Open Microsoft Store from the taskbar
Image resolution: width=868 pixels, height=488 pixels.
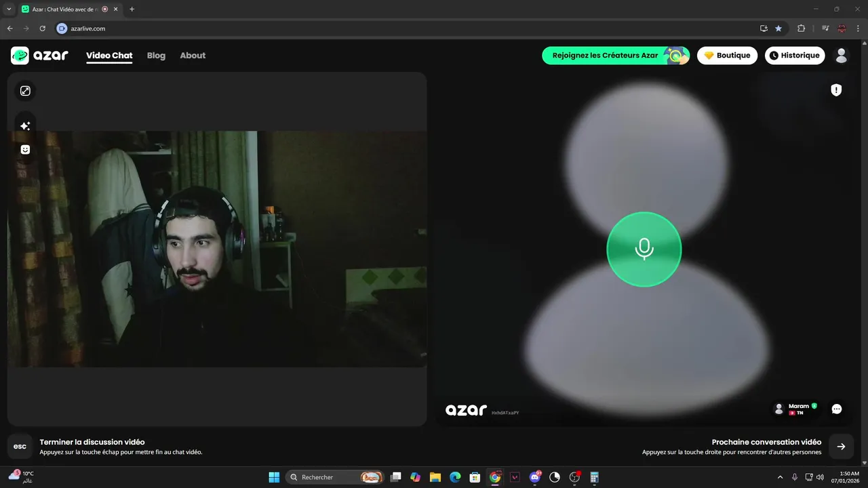coord(475,477)
